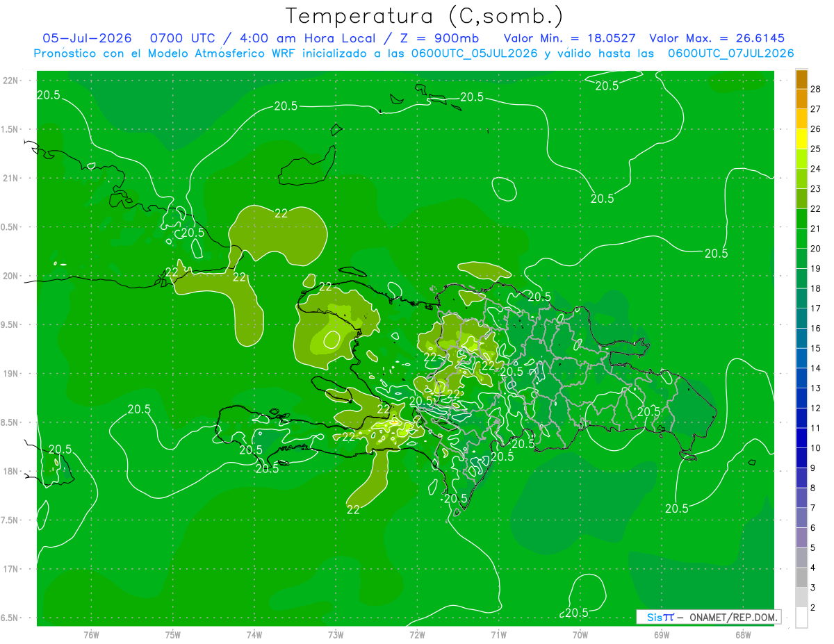Viewport: 834px width, 644px height.
Task: Click green color scale swatch between 20 and 21
Action: tap(801, 238)
